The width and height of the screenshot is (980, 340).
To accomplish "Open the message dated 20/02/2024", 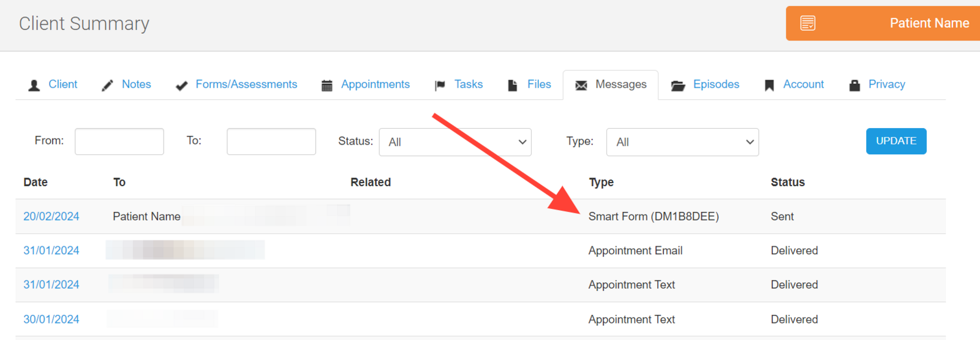I will [51, 216].
